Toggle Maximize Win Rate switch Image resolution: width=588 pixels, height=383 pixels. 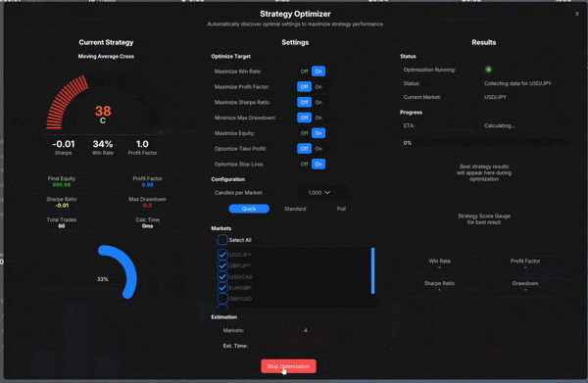[x=312, y=72]
